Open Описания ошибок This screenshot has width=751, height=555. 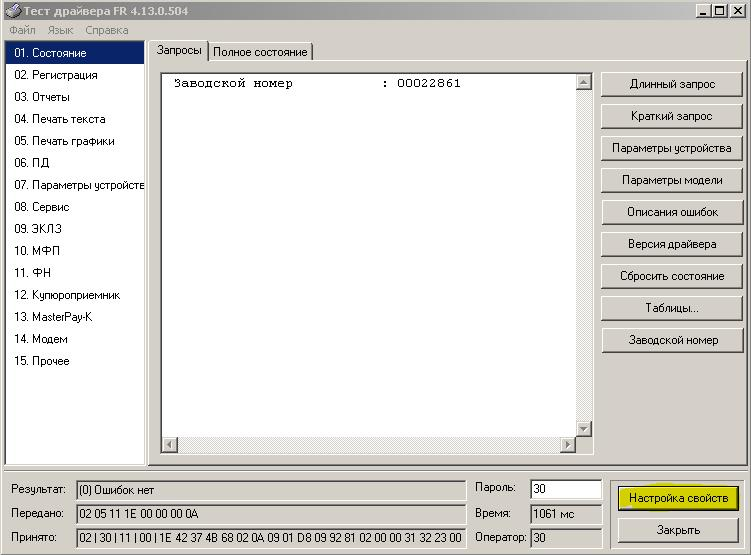(x=672, y=212)
